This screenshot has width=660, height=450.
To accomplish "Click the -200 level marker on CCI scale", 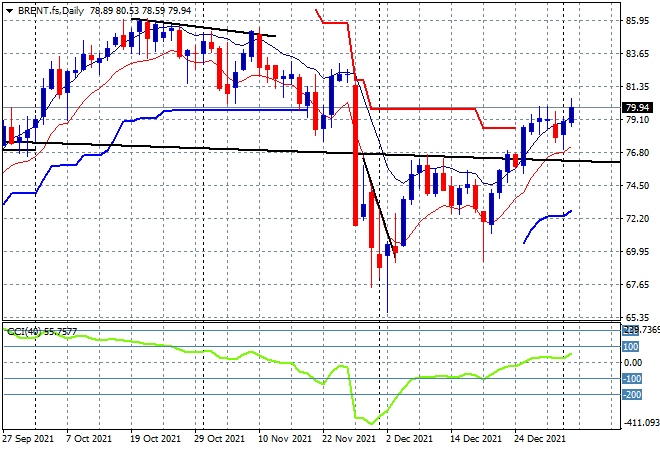I will pyautogui.click(x=632, y=395).
